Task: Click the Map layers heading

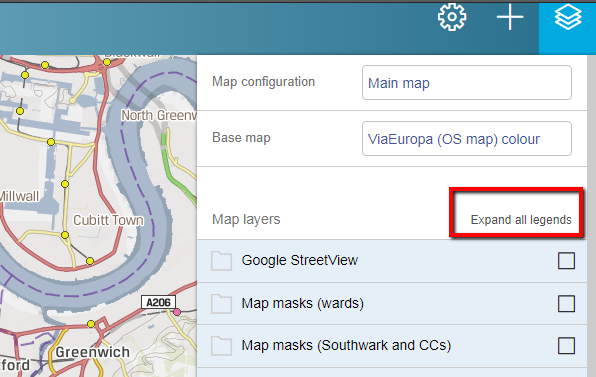Action: click(x=246, y=219)
